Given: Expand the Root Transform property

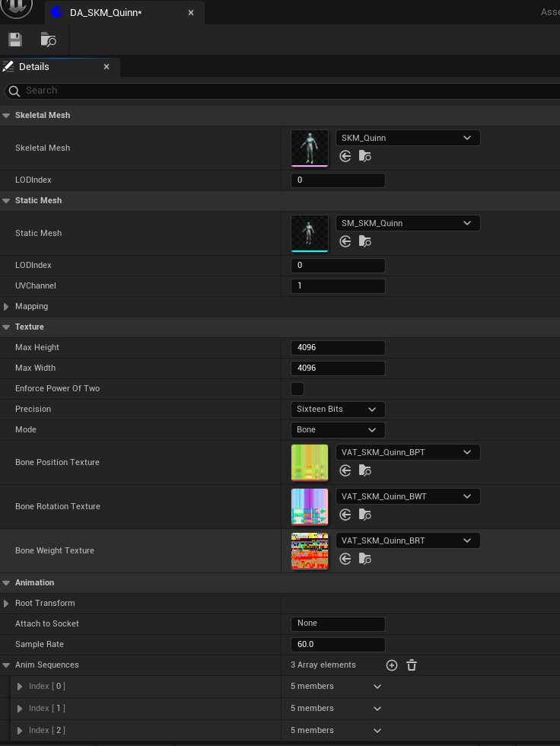Looking at the screenshot, I should tap(7, 604).
